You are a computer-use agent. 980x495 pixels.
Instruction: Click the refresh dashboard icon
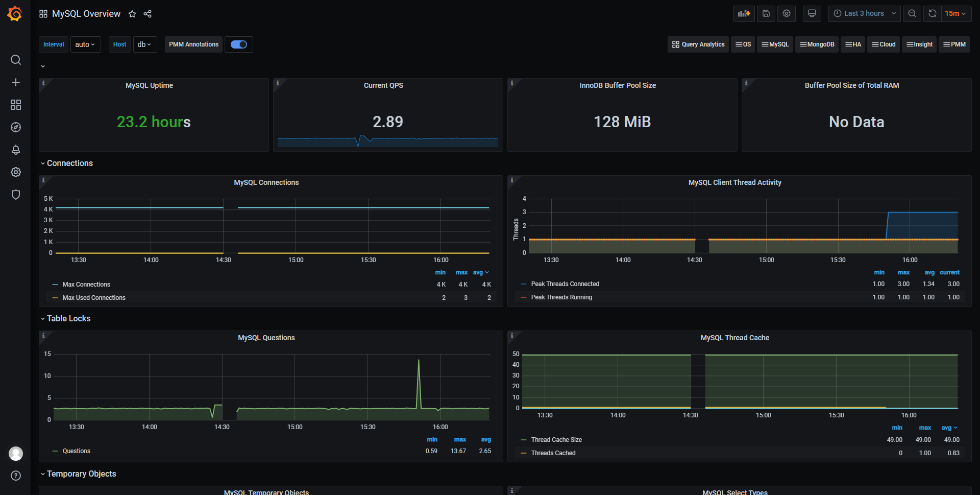coord(932,14)
